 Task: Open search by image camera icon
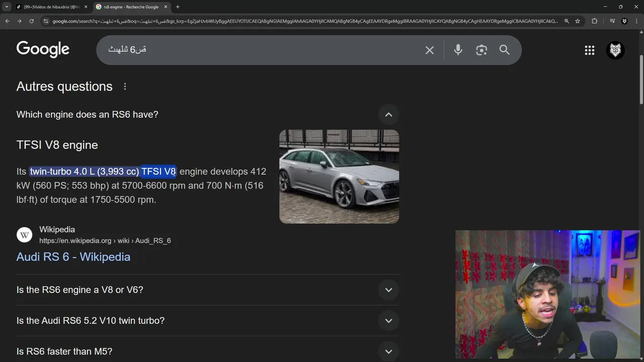tap(481, 50)
